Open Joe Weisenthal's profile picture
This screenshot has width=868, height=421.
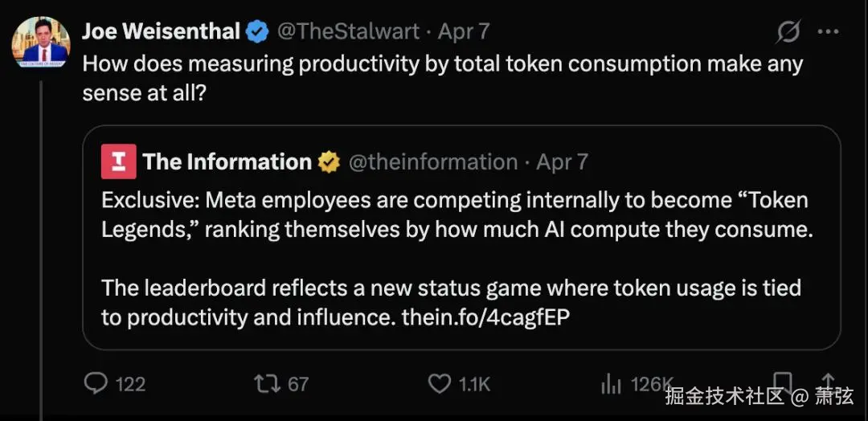coord(40,42)
